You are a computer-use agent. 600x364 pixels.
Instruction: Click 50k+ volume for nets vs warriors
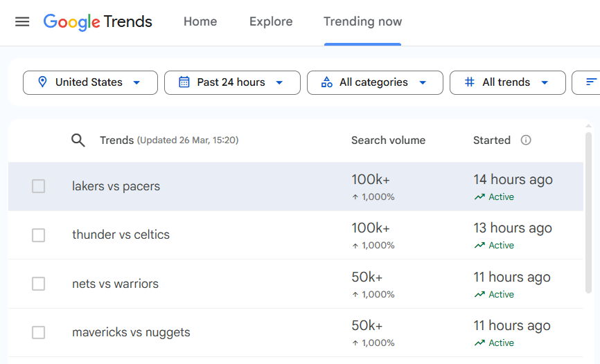[x=367, y=277]
